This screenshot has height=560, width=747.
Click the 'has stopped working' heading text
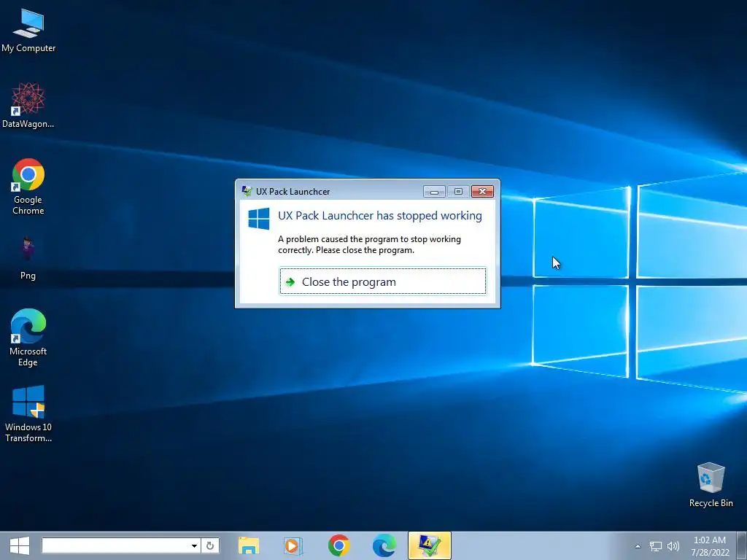point(379,216)
